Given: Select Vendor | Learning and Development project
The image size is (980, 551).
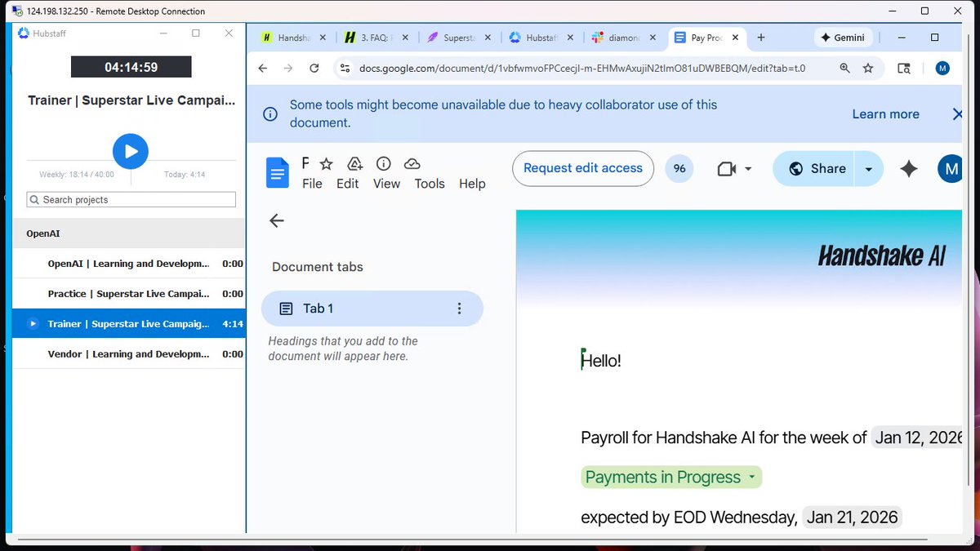Looking at the screenshot, I should coord(128,354).
